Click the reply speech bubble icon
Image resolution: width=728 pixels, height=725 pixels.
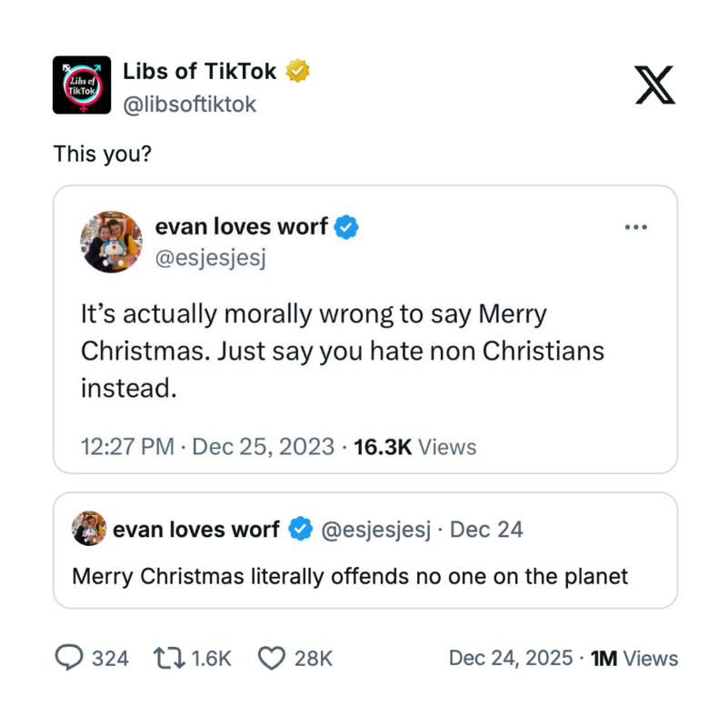pyautogui.click(x=69, y=658)
